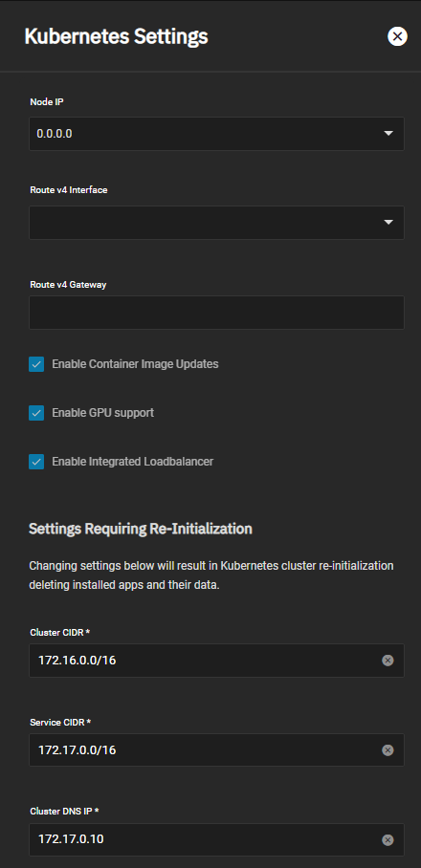Toggle Enable Container Image Updates checkbox
This screenshot has width=421, height=868.
(36, 364)
